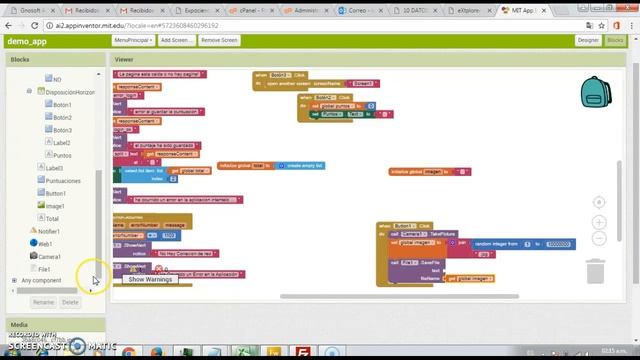Switch to the Blocks view
The width and height of the screenshot is (640, 360).
tap(615, 40)
